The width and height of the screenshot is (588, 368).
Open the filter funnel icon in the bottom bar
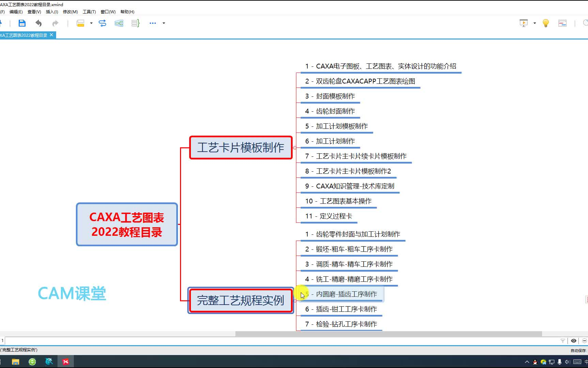point(563,341)
